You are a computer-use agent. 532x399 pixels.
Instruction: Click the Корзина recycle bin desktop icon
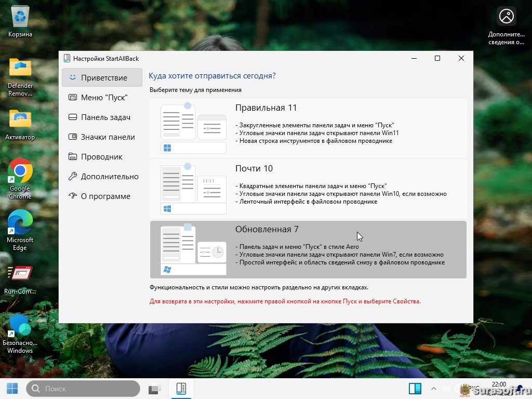pos(20,18)
